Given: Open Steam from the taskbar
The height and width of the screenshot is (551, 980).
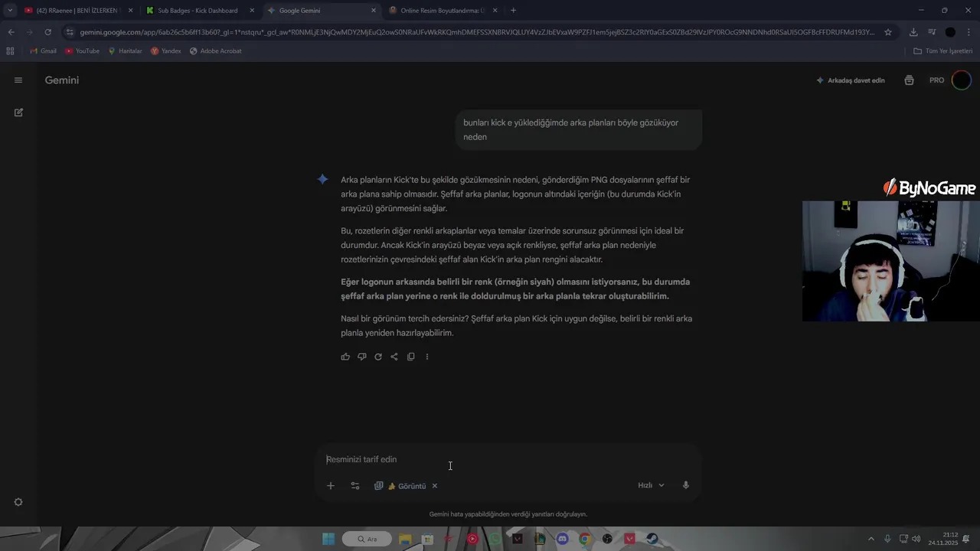Looking at the screenshot, I should (x=652, y=539).
